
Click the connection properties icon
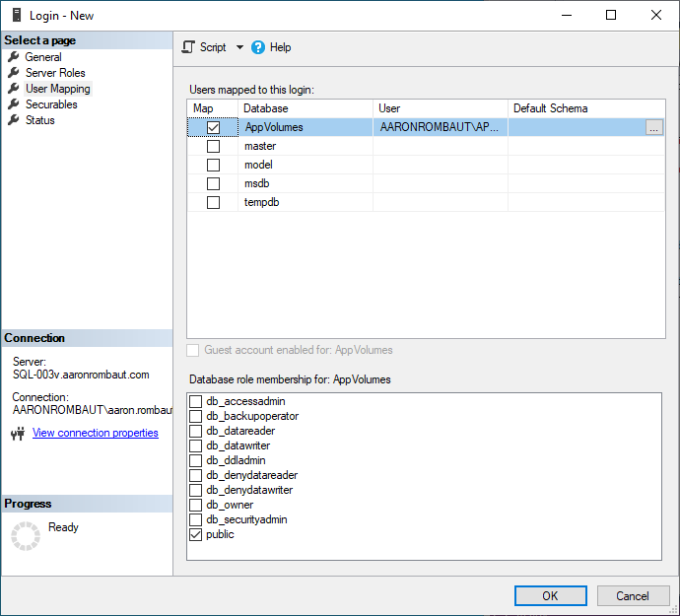[x=17, y=434]
